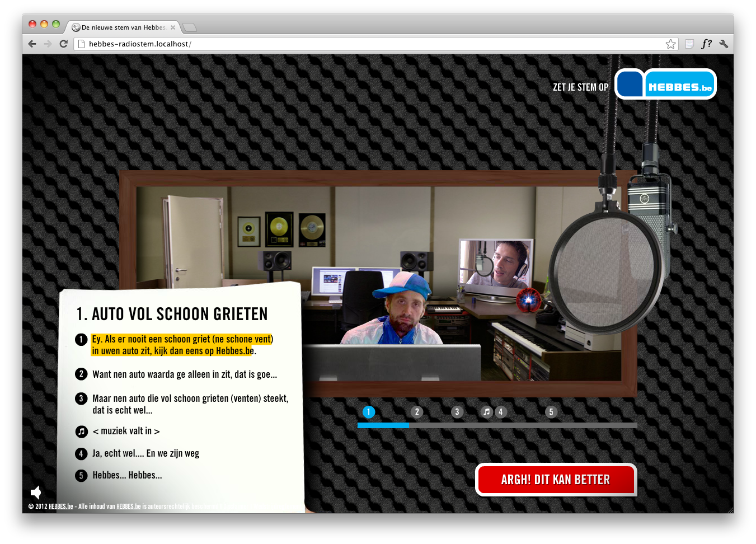
Task: Jump to timeline marker 1
Action: click(x=368, y=412)
